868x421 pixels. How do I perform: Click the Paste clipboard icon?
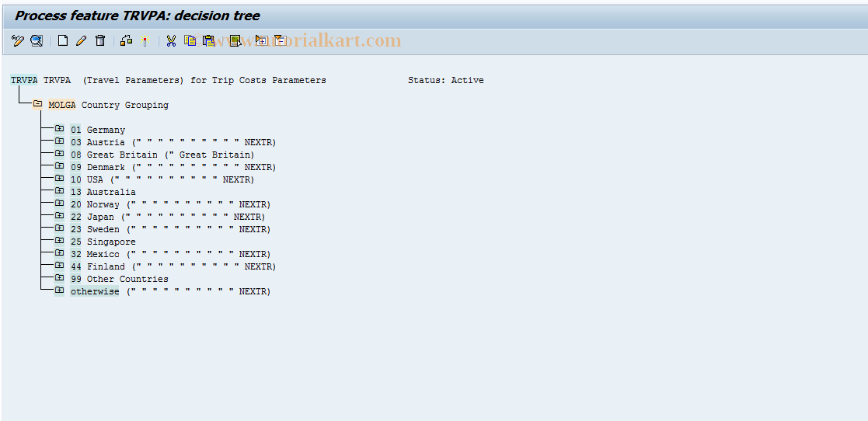208,40
